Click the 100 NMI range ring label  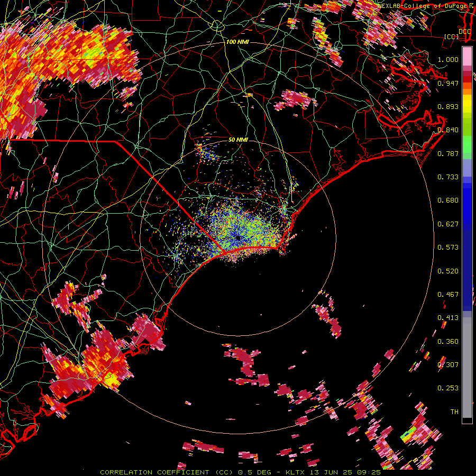[237, 42]
